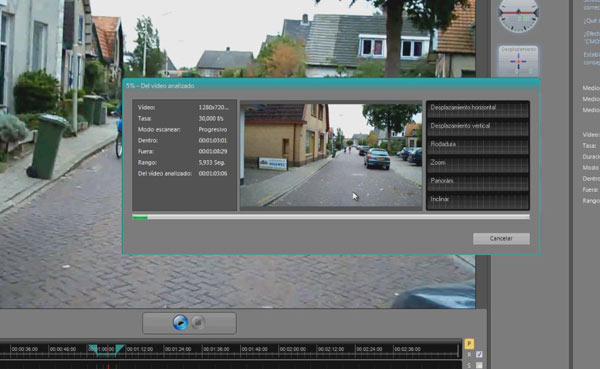This screenshot has width=600, height=369.
Task: Click the green analysis progress bar
Action: coord(331,217)
